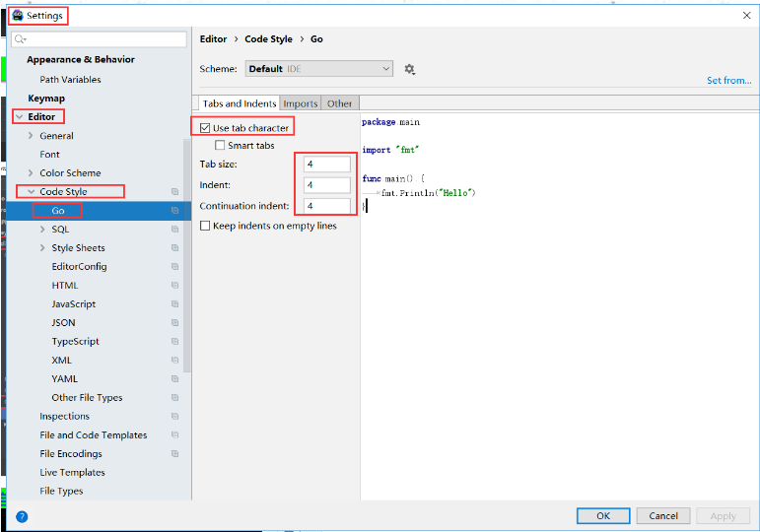Select HTML code style item

[65, 286]
